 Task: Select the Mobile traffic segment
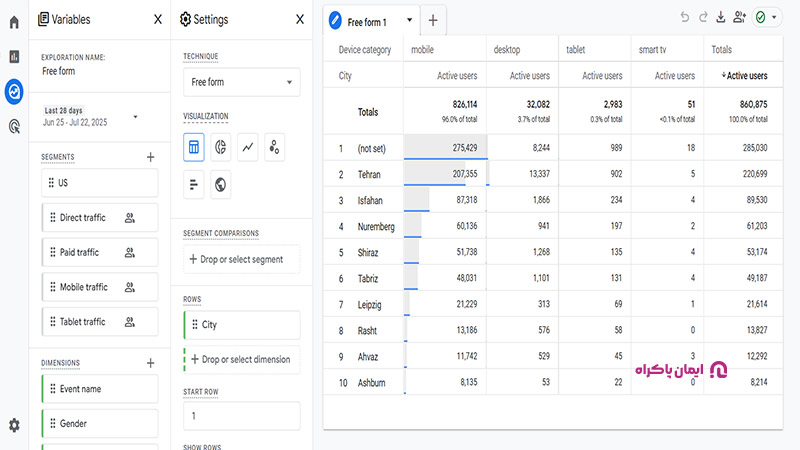pos(100,287)
